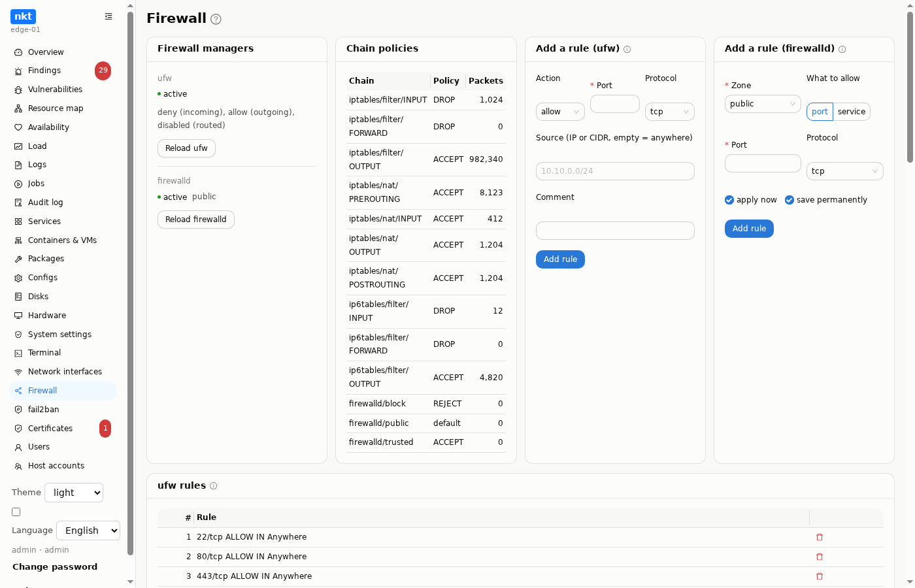
Task: Click the info icon beside ufw rules heading
Action: pyautogui.click(x=214, y=486)
